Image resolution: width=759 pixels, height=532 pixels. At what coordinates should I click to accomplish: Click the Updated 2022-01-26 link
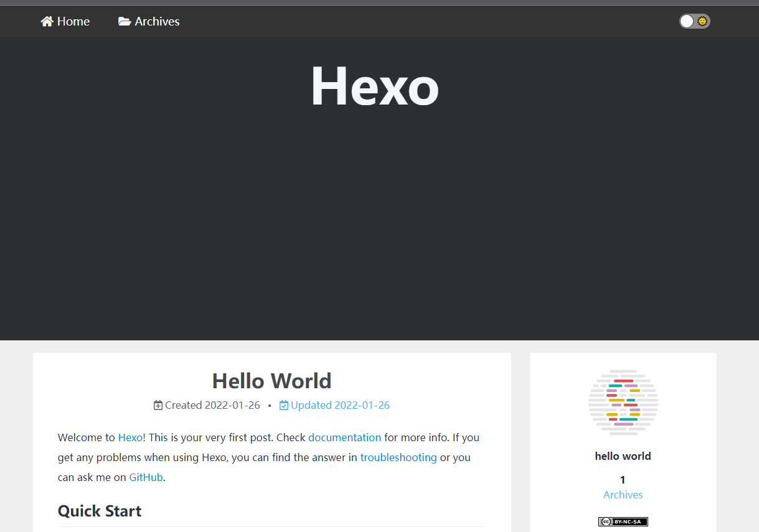340,405
